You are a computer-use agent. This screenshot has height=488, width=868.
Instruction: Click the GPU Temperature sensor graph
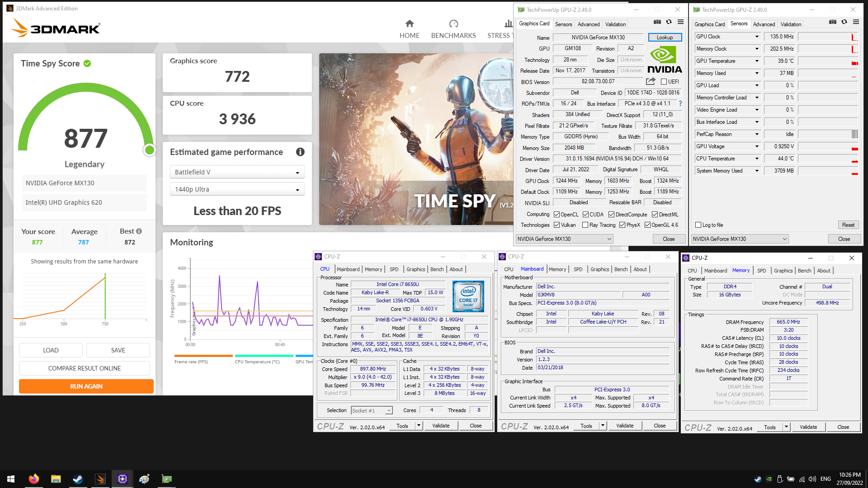tap(828, 61)
